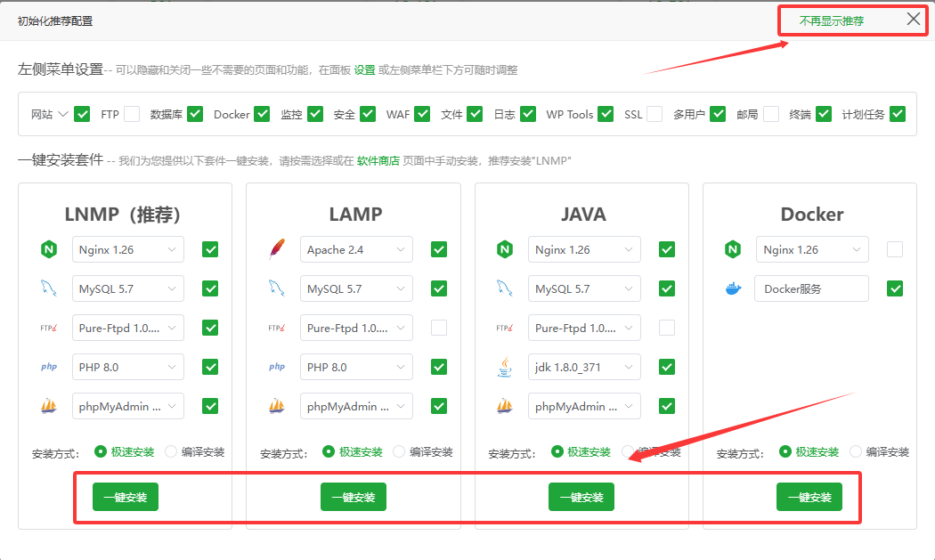
Task: Click the phpMyAdmin sailboat icon in JAVA card
Action: click(505, 406)
